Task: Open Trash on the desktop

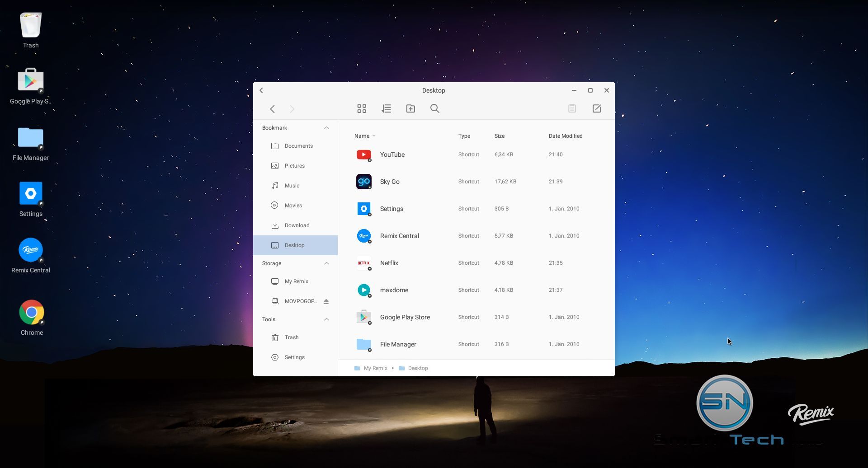Action: 31,30
